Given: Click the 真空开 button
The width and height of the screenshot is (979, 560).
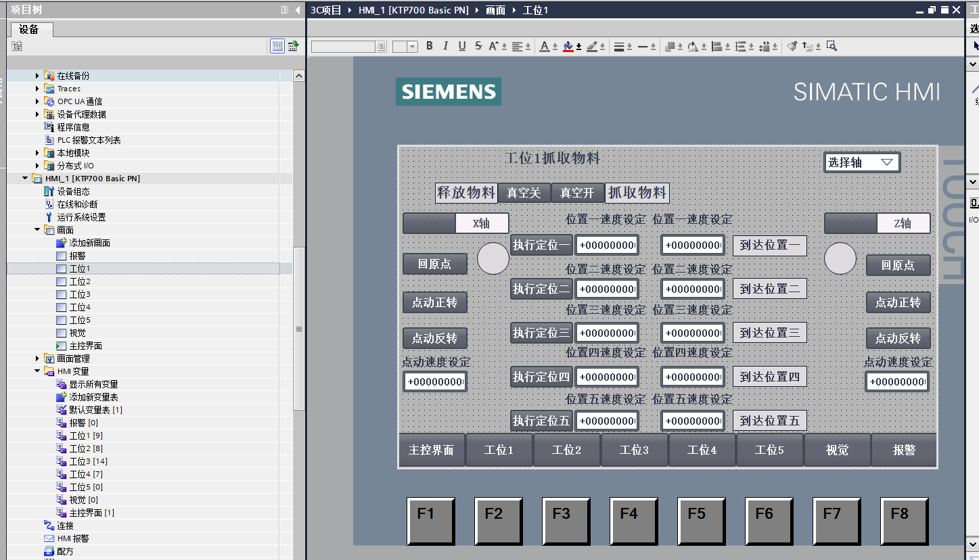Looking at the screenshot, I should pyautogui.click(x=577, y=193).
